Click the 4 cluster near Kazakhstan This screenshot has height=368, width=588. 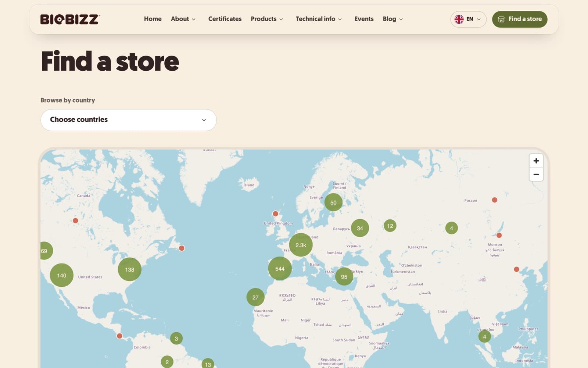click(452, 228)
